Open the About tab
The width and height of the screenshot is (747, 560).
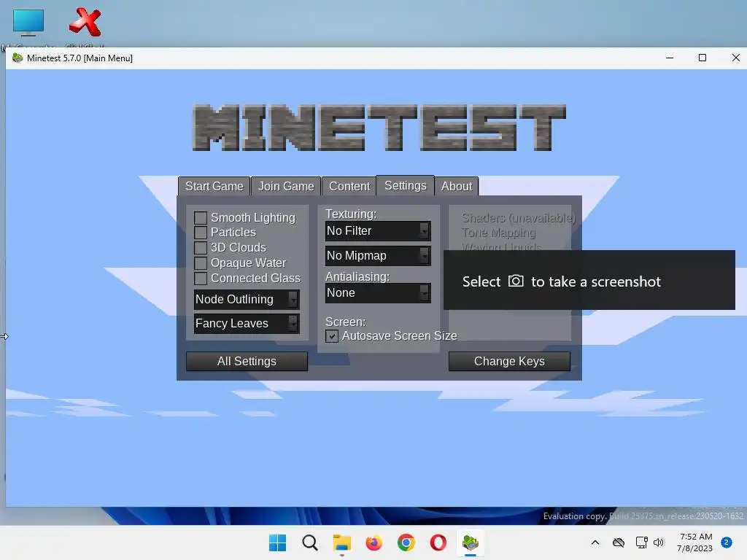click(x=457, y=186)
